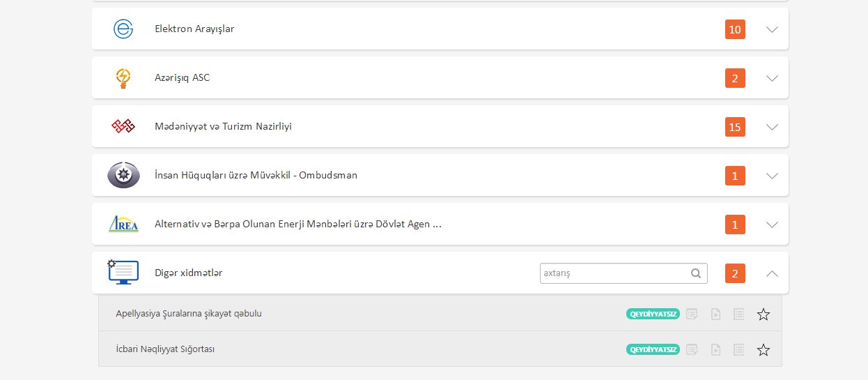Click the Digər xidmətlər monitor icon

point(123,272)
